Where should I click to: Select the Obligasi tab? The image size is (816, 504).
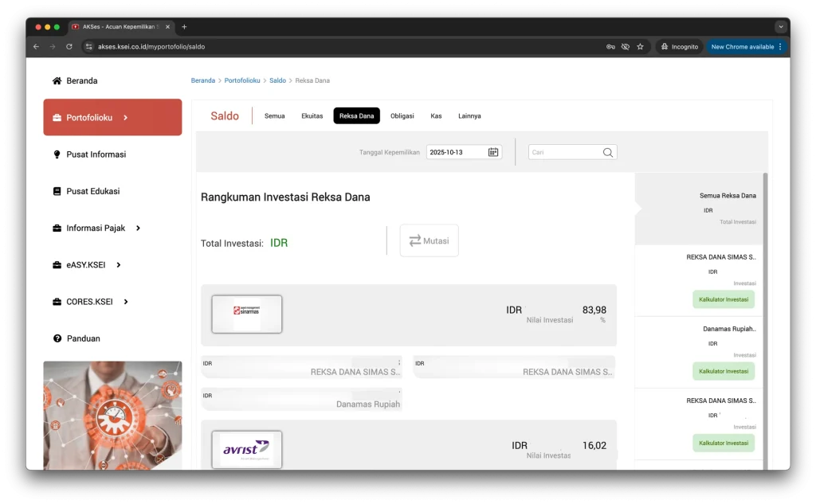coord(402,116)
